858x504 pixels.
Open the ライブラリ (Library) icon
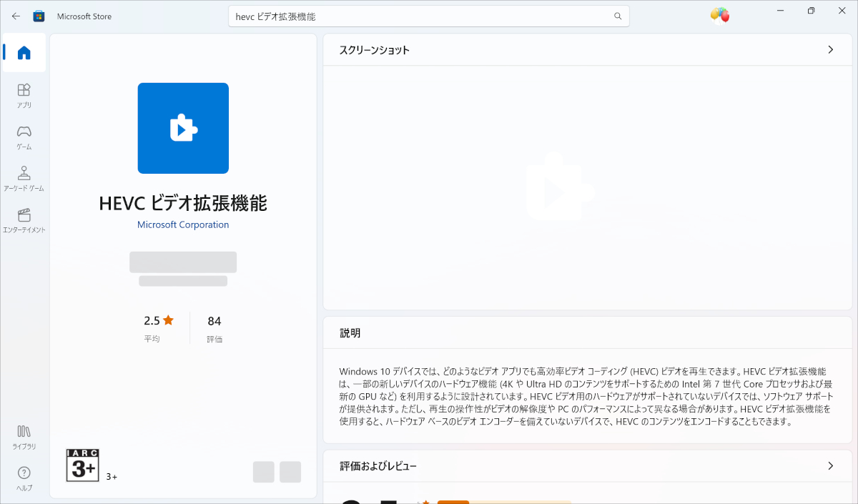[24, 436]
